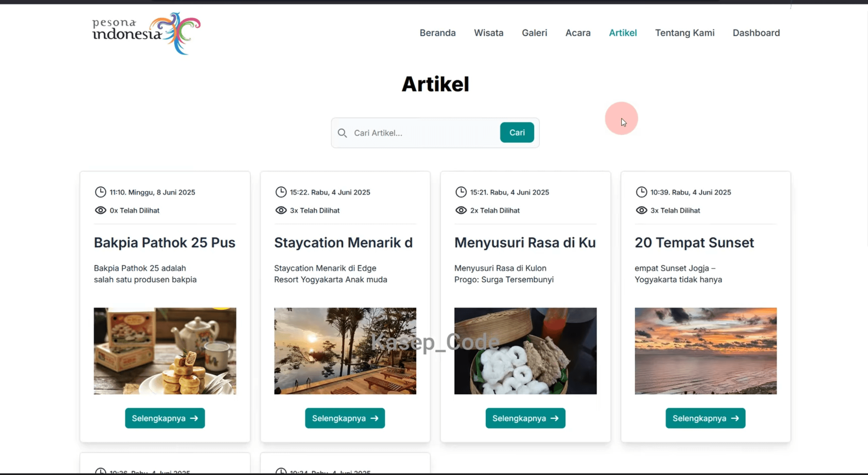Screen dimensions: 868x475
Task: Click date '15:22. Rabu, 4 Juni 2025'
Action: pos(330,192)
